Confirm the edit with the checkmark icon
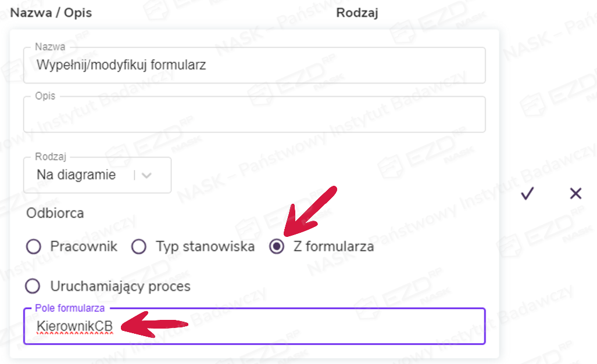This screenshot has height=364, width=597. (x=527, y=194)
